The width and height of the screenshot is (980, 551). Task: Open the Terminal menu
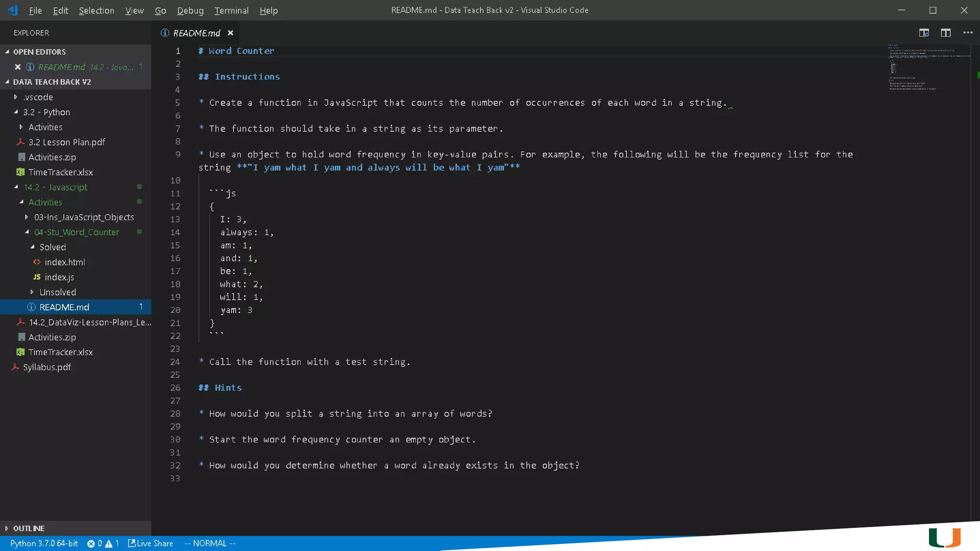point(231,11)
